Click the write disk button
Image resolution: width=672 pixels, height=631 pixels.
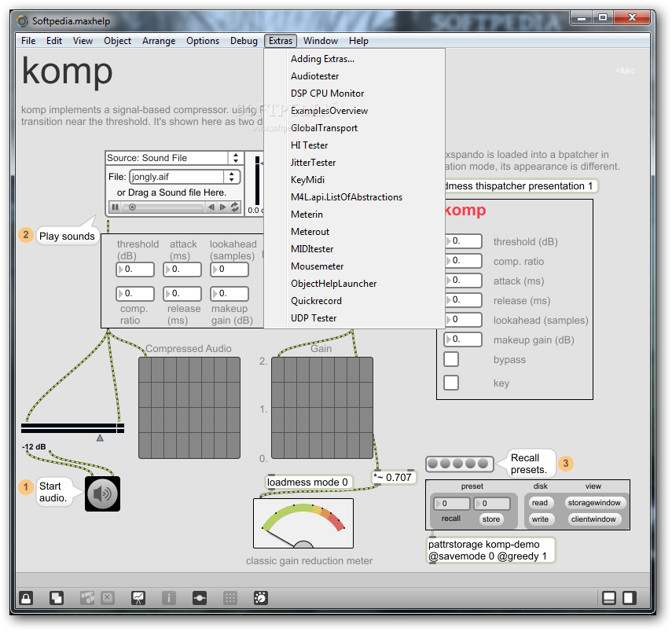[541, 519]
